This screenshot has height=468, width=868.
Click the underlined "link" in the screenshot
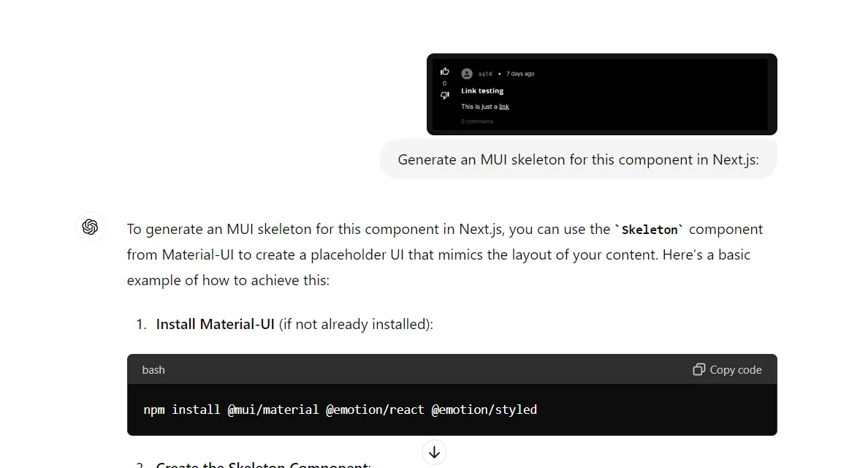coord(504,107)
